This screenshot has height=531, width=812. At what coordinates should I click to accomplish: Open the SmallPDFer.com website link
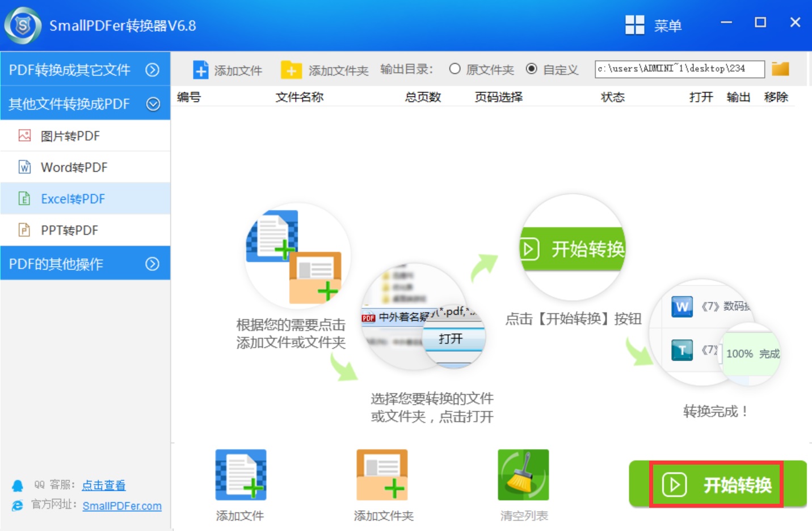[x=122, y=506]
